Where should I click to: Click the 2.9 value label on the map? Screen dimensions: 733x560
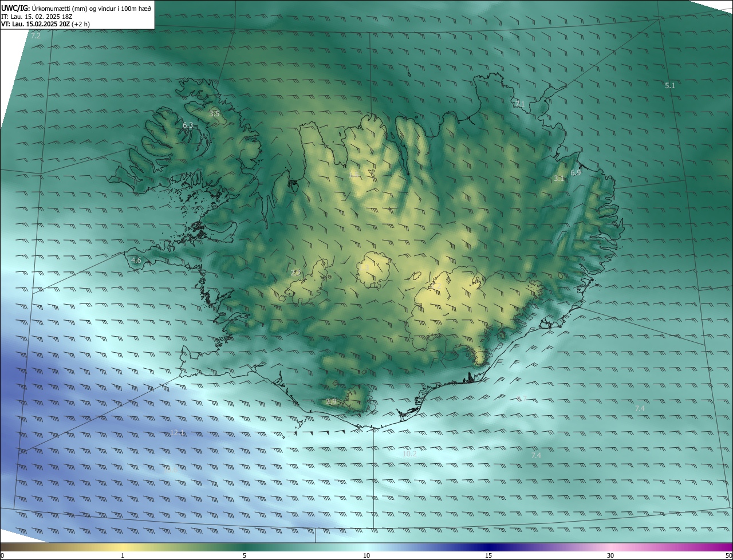tap(331, 402)
